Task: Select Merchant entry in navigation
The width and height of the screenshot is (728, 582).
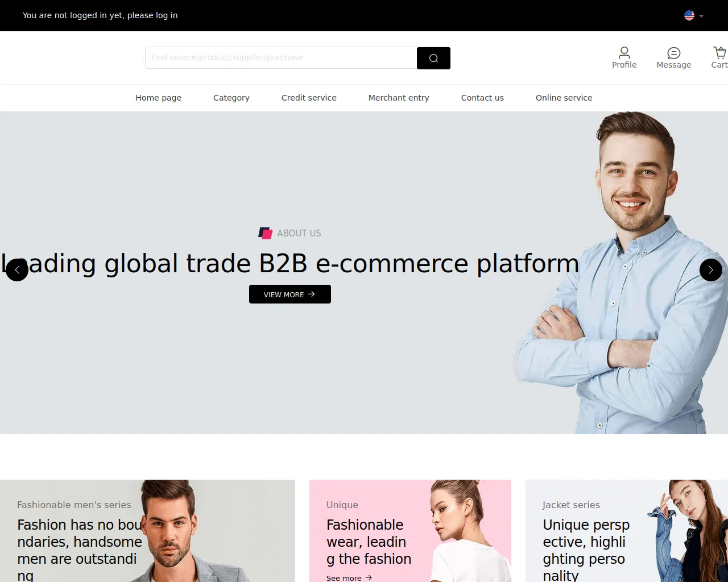Action: pyautogui.click(x=399, y=98)
